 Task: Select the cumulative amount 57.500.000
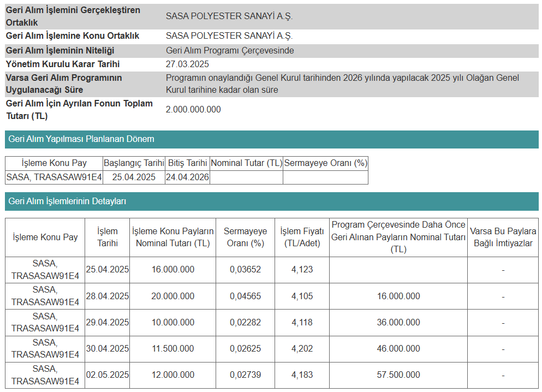point(398,375)
